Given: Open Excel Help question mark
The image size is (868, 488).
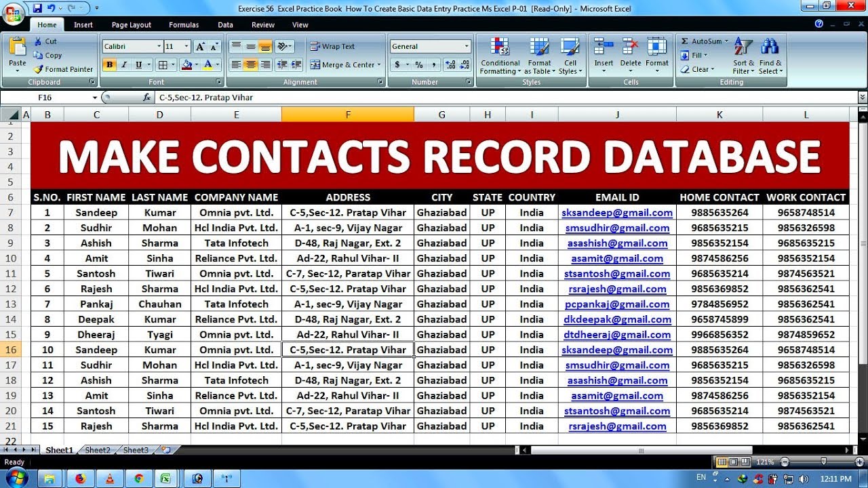Looking at the screenshot, I should 819,24.
